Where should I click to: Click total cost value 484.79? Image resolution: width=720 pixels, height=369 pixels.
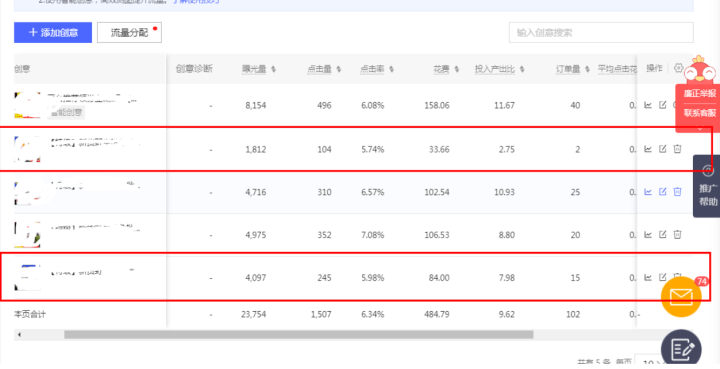coord(437,314)
